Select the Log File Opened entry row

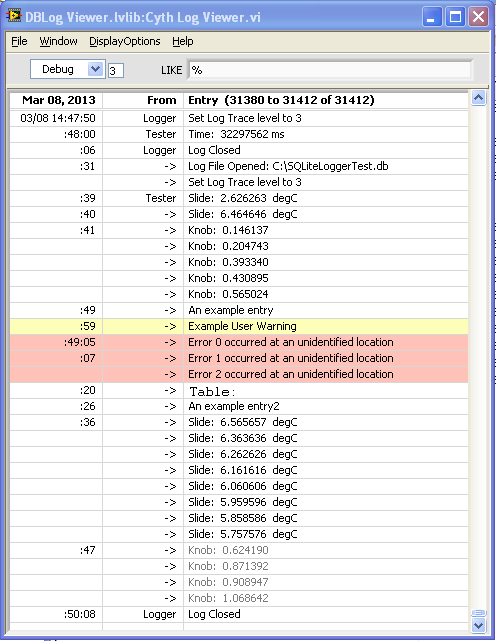(x=239, y=166)
